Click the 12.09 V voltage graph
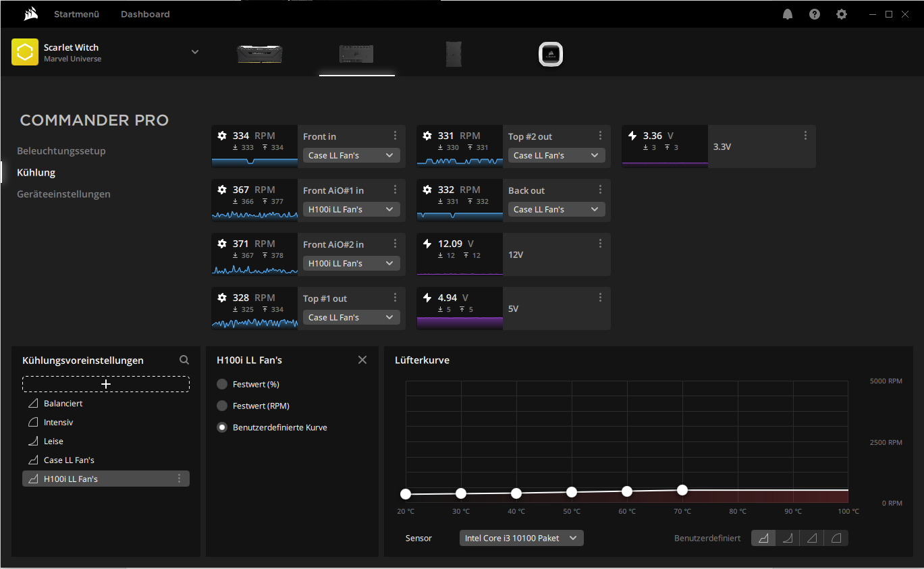Image resolution: width=924 pixels, height=569 pixels. click(x=460, y=254)
